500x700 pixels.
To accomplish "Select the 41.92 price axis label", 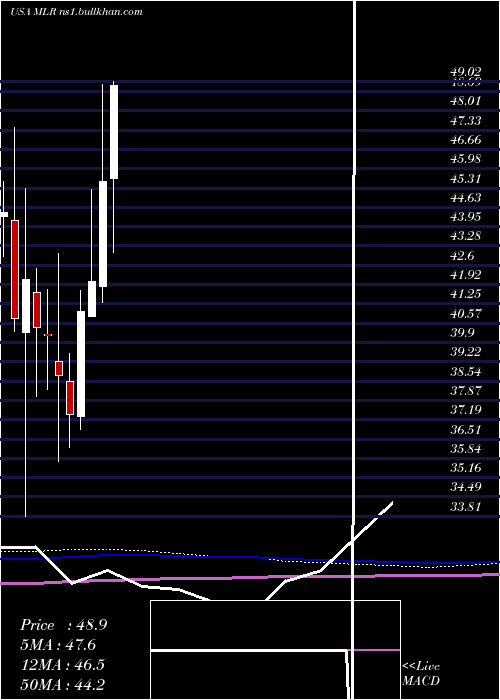I will (x=465, y=275).
